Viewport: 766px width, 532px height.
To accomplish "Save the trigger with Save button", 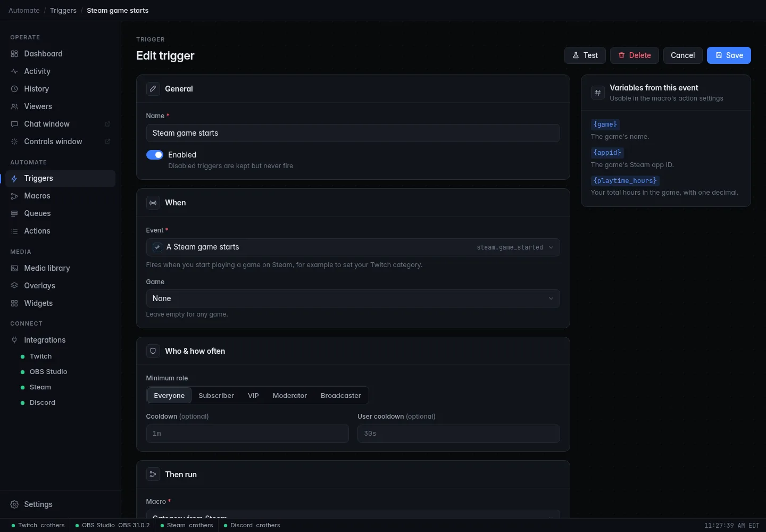I will click(729, 55).
